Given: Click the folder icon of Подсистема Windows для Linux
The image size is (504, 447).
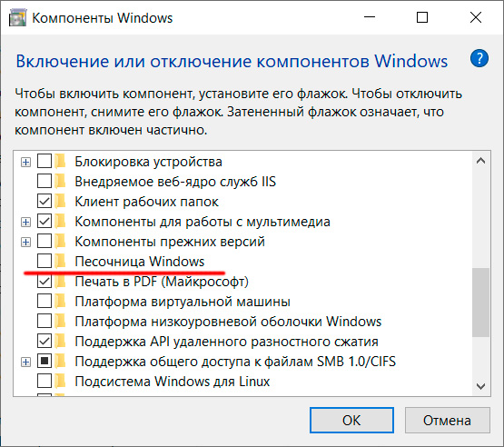Looking at the screenshot, I should click(60, 381).
